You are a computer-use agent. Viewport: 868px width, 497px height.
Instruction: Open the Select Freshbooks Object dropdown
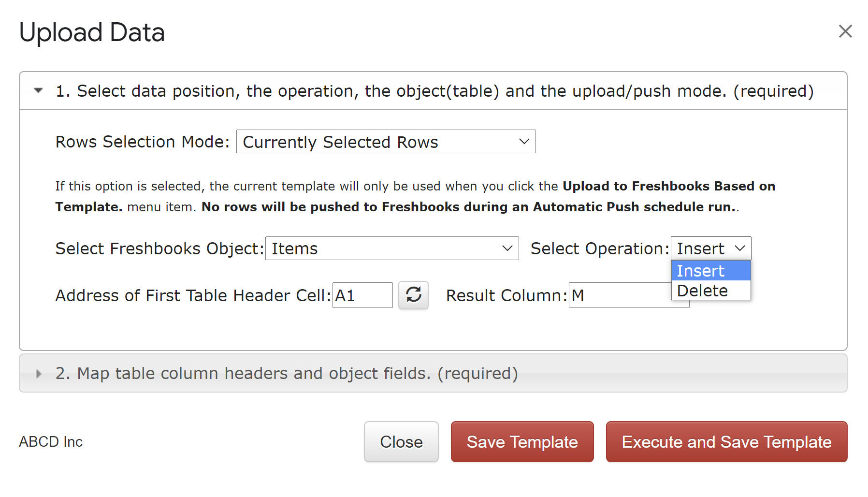[x=392, y=248]
